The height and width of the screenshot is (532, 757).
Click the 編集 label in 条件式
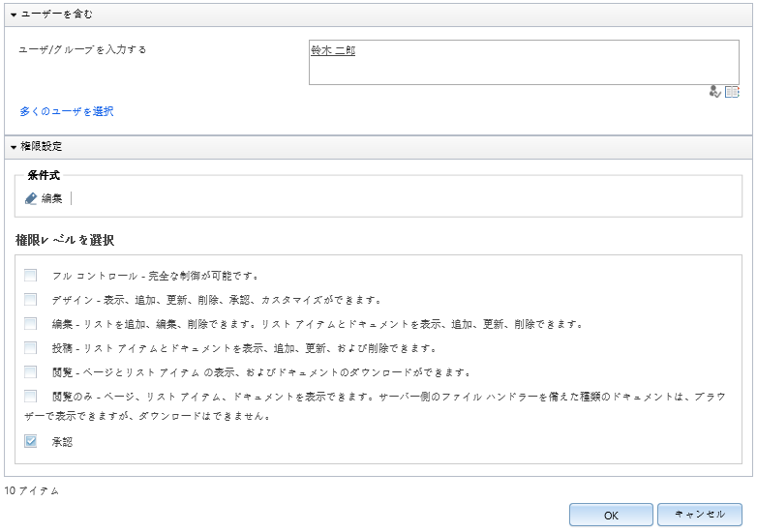pyautogui.click(x=51, y=198)
